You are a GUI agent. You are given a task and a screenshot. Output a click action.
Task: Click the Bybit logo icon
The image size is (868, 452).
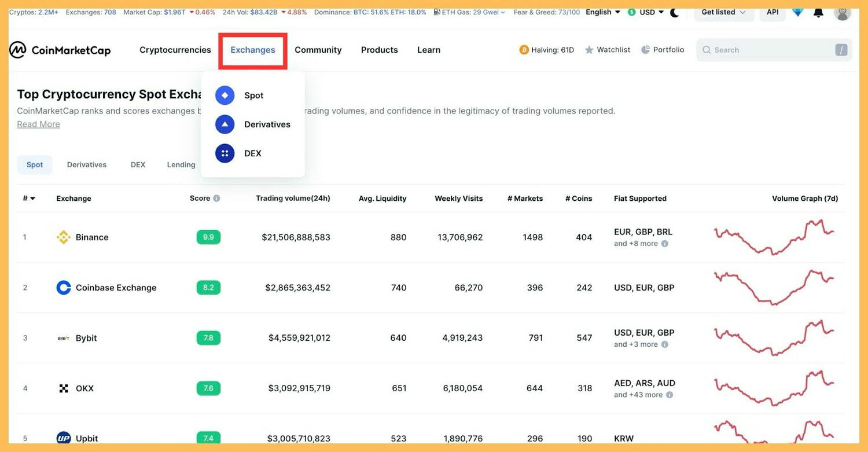(64, 338)
